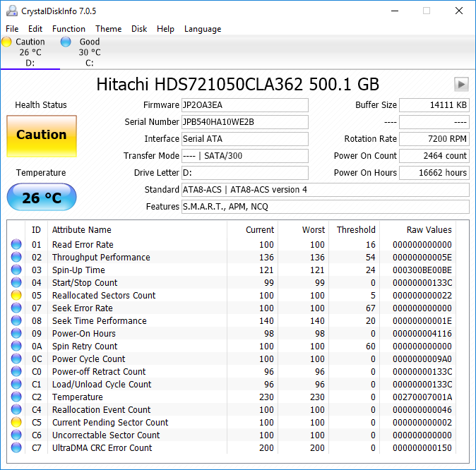This screenshot has width=476, height=470.
Task: Click raw value 000000000046 for Reallocation Event Count
Action: point(422,410)
